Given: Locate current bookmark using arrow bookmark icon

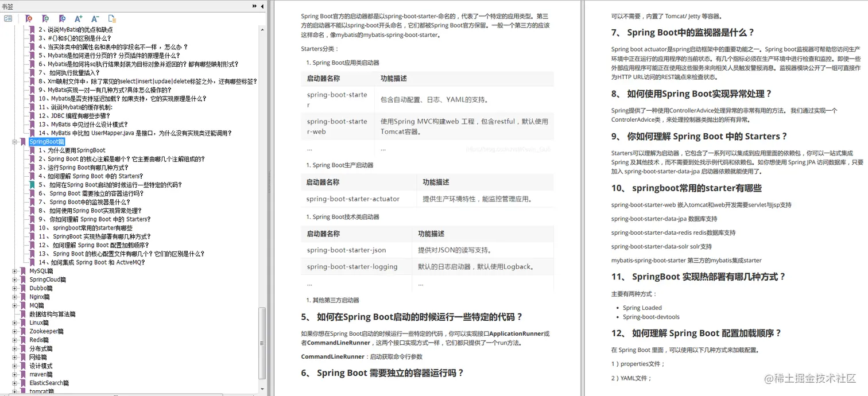Looking at the screenshot, I should click(x=62, y=18).
